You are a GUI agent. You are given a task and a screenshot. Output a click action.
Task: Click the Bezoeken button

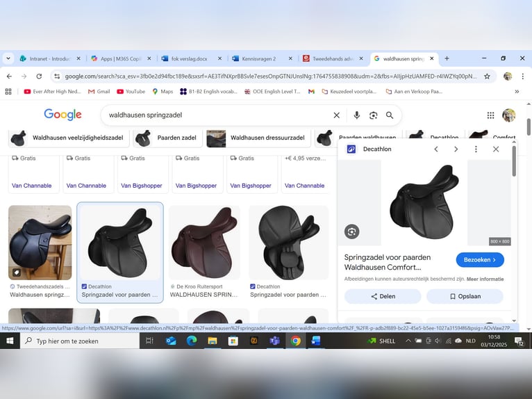point(480,260)
